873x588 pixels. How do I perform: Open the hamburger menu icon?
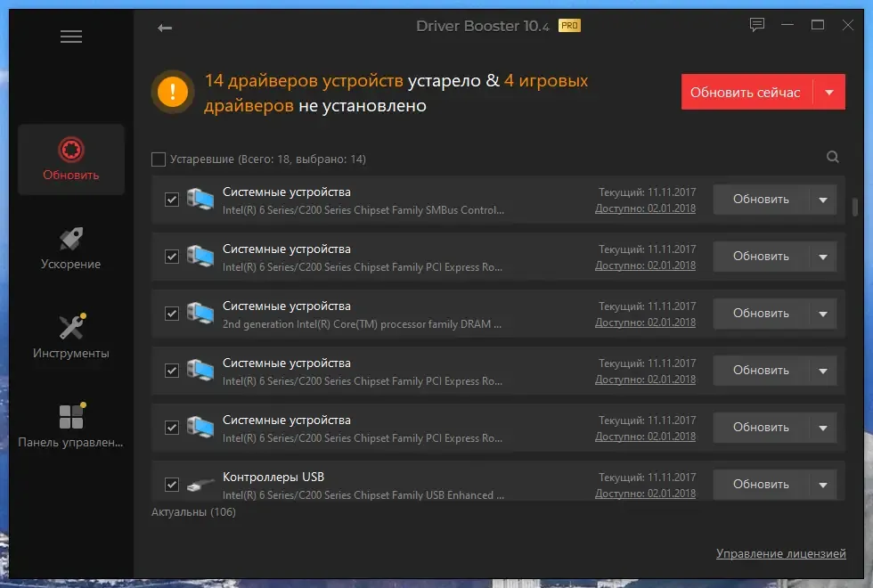tap(71, 37)
